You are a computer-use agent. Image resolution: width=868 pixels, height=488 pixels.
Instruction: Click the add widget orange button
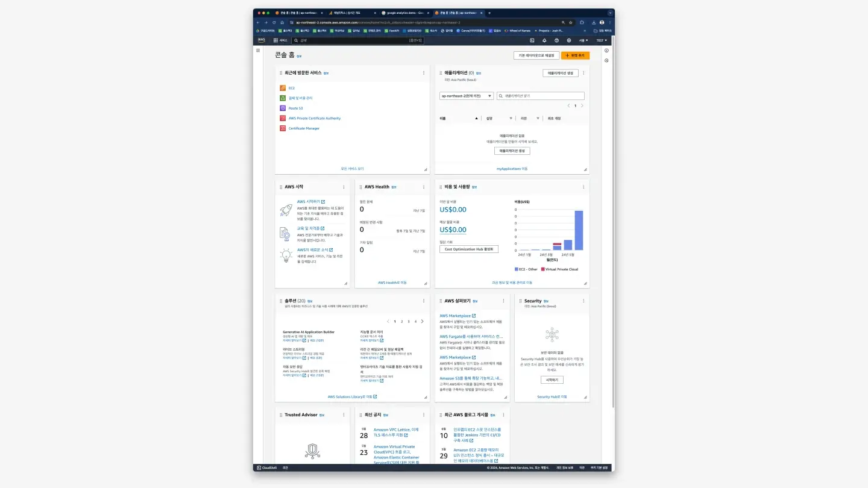click(x=575, y=55)
